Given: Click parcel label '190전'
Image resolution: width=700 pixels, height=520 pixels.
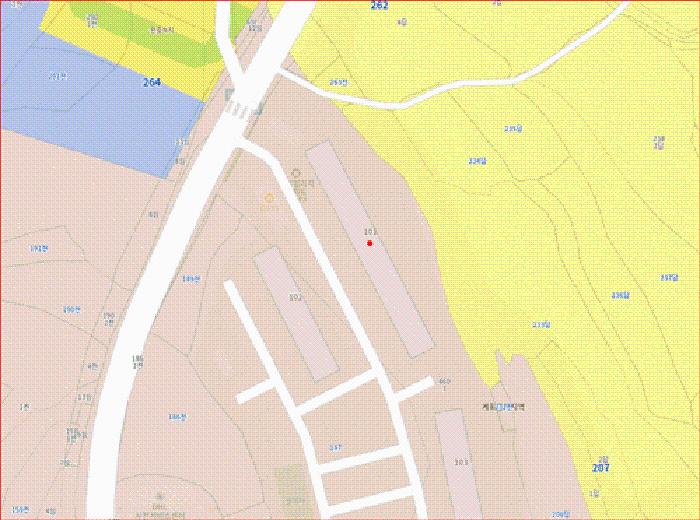Looking at the screenshot, I should pos(72,309).
